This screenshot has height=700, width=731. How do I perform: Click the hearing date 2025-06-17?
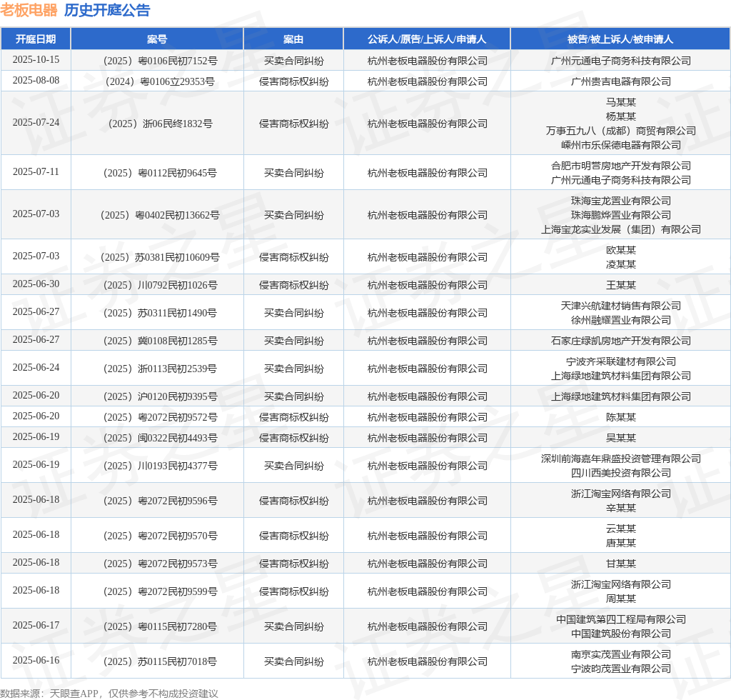(x=36, y=625)
